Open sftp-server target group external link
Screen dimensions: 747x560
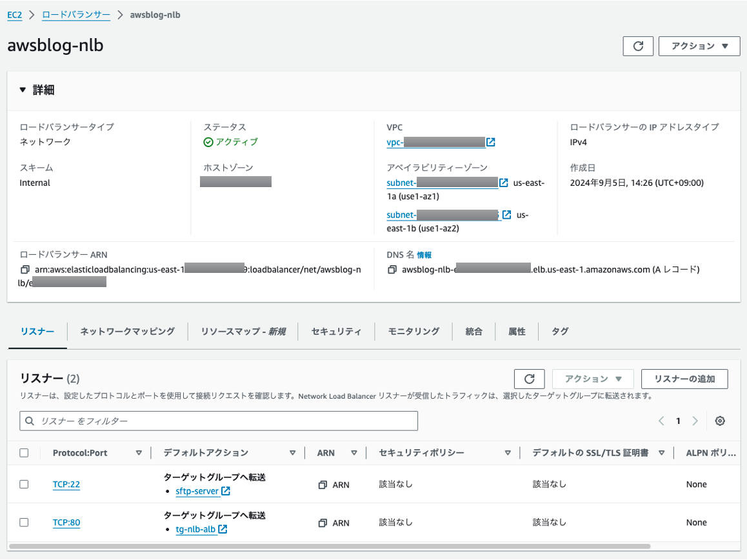226,491
